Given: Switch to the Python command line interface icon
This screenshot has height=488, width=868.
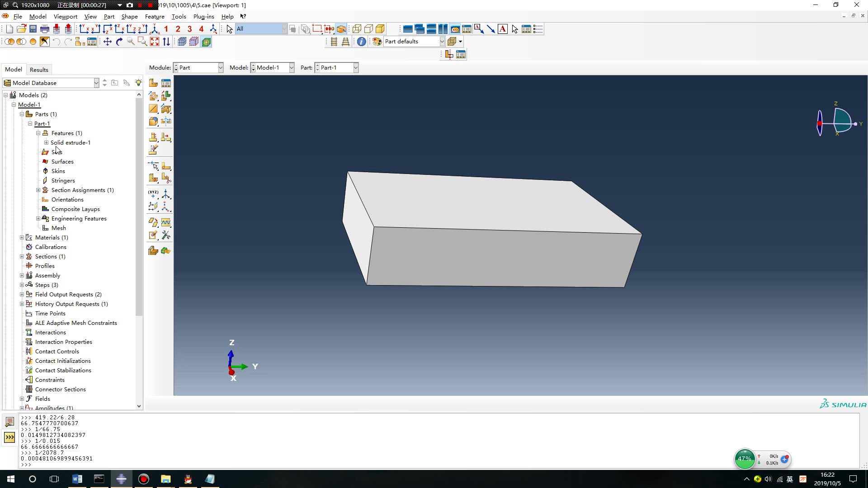Looking at the screenshot, I should point(9,437).
